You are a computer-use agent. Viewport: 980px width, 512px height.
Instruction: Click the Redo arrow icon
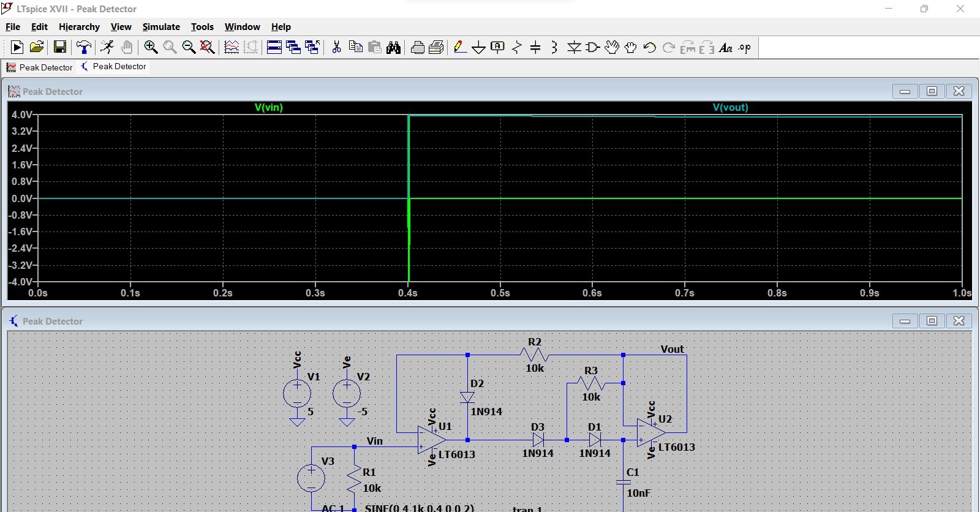click(668, 47)
